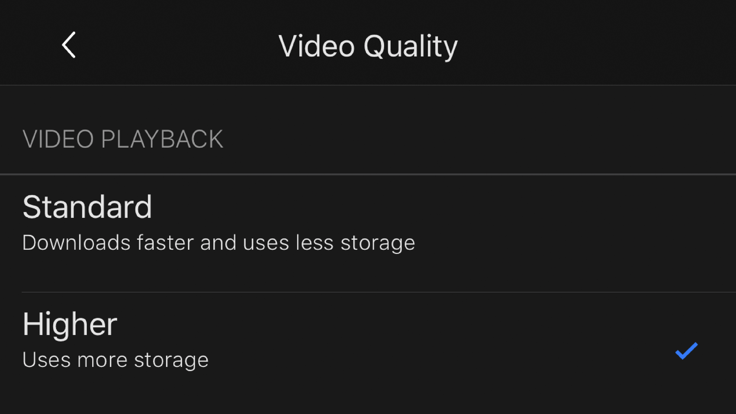Go back using the left chevron arrow
Image resolution: width=736 pixels, height=414 pixels.
[x=69, y=45]
